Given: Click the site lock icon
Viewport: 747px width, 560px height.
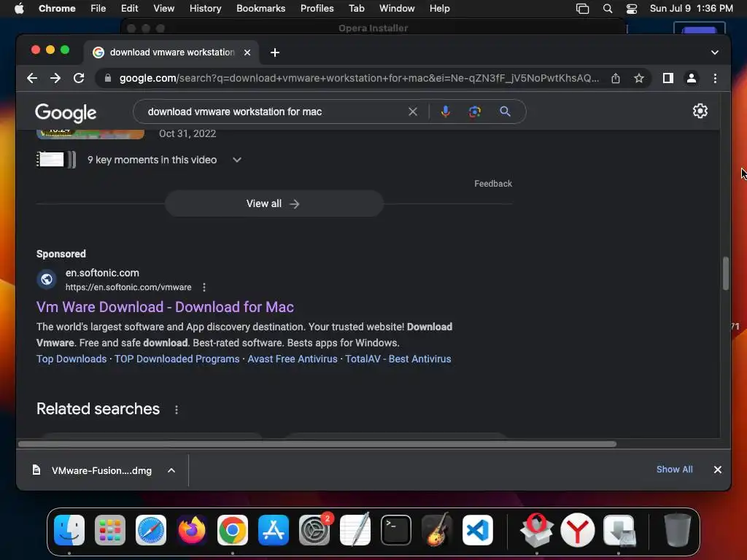Looking at the screenshot, I should [108, 78].
